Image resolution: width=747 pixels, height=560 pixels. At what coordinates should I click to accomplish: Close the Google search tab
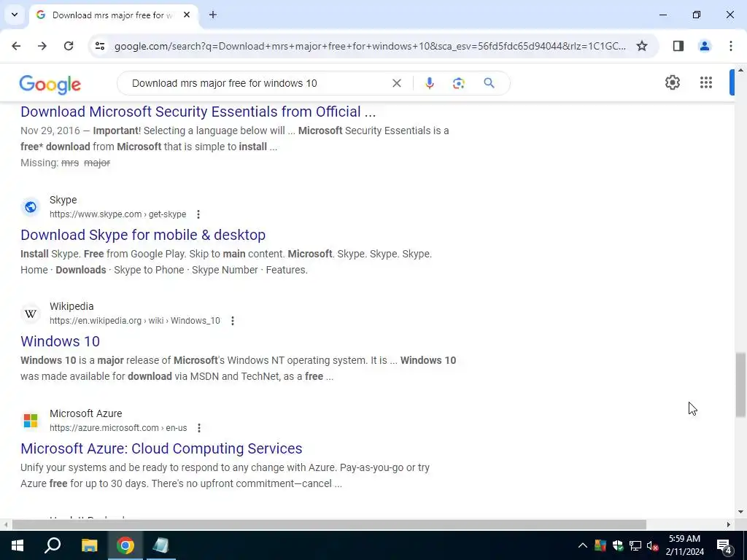(187, 15)
